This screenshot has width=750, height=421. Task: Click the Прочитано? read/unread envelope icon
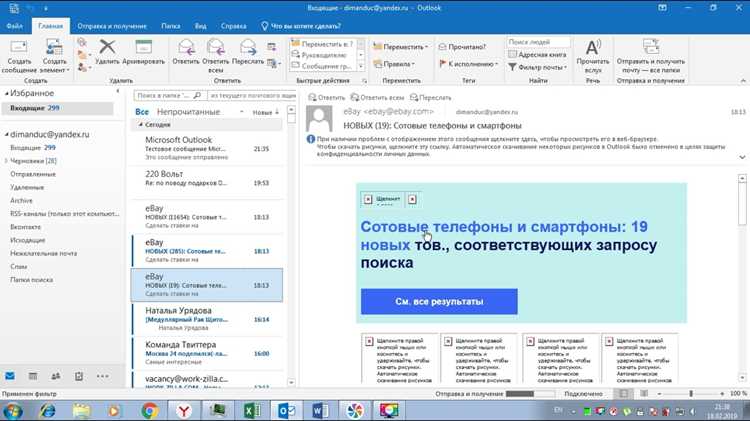[x=442, y=47]
